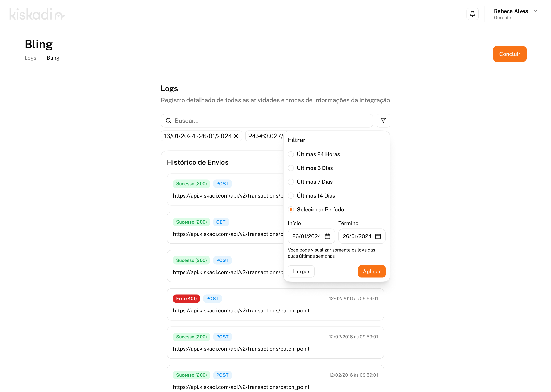Expand the Rebeca Alves user menu chevron
The image size is (551, 392).
point(536,11)
